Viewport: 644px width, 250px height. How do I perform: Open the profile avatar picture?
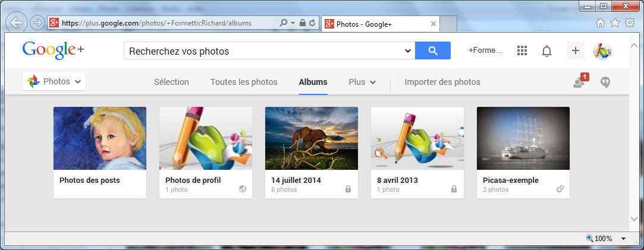(x=602, y=51)
